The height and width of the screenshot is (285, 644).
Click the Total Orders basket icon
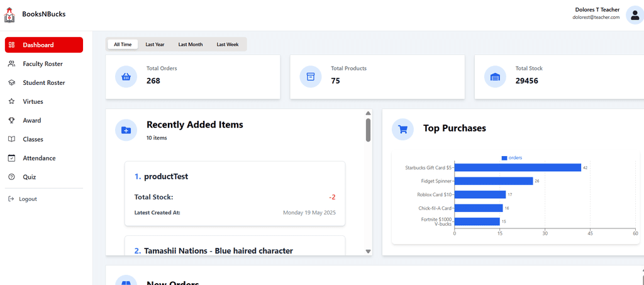126,77
